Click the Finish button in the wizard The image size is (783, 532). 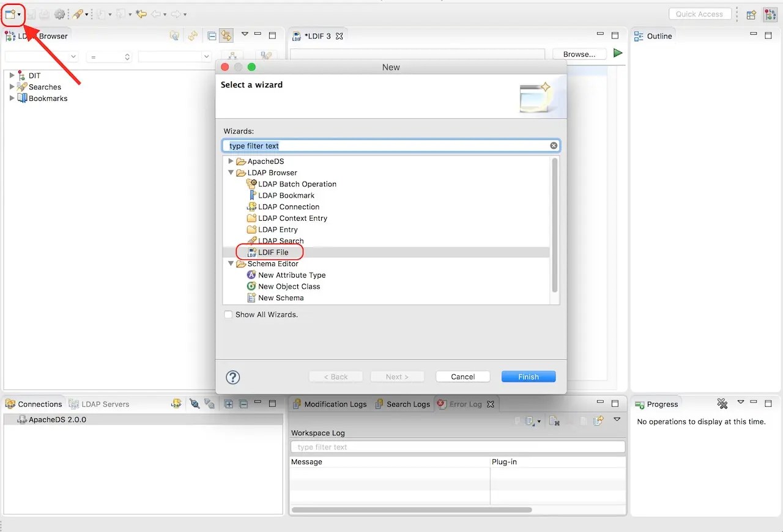coord(528,376)
